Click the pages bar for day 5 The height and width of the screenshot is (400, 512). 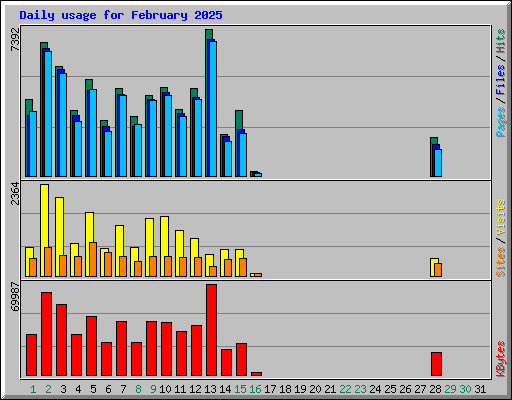93,133
